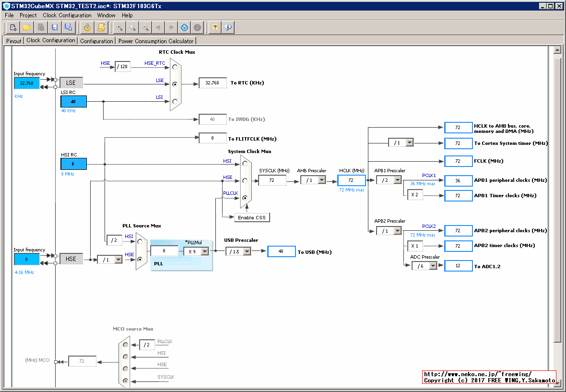Click the To RTC (KHz) 32.768 output box
This screenshot has height=392, width=566.
pos(212,83)
